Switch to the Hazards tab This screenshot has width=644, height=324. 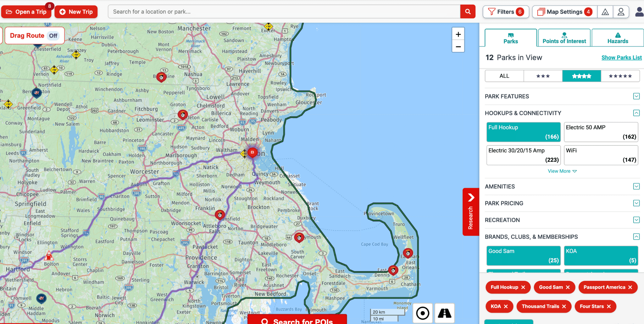tap(618, 38)
